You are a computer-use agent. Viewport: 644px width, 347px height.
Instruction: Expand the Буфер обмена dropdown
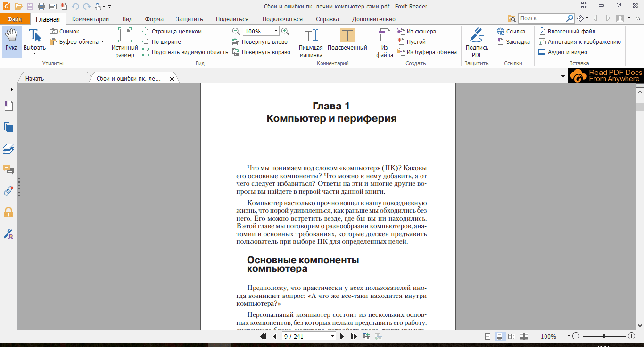point(102,41)
